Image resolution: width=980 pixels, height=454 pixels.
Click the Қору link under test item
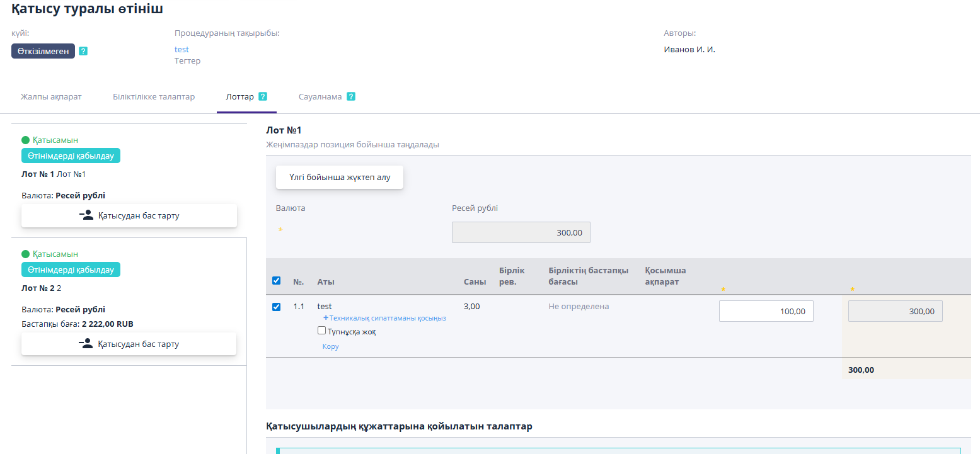[x=330, y=346]
